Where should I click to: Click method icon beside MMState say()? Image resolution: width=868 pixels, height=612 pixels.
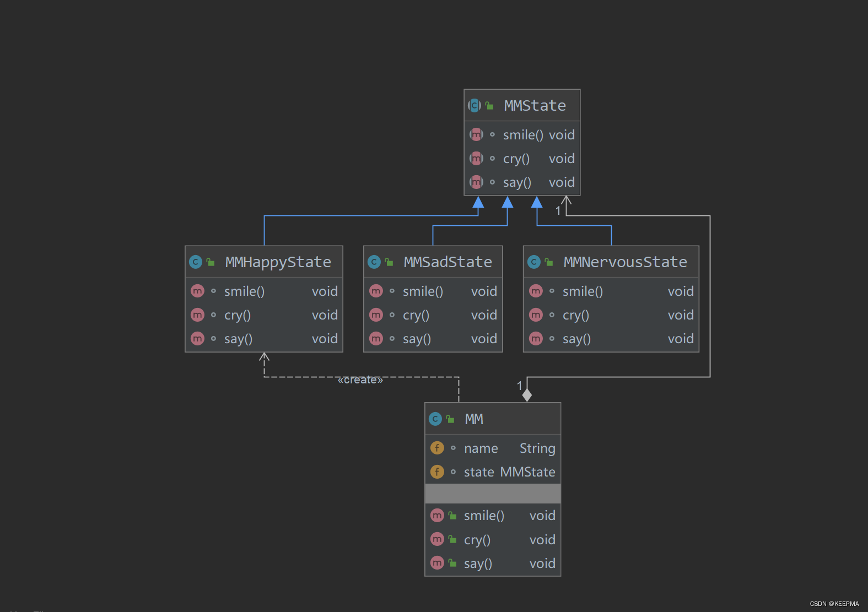pos(476,182)
